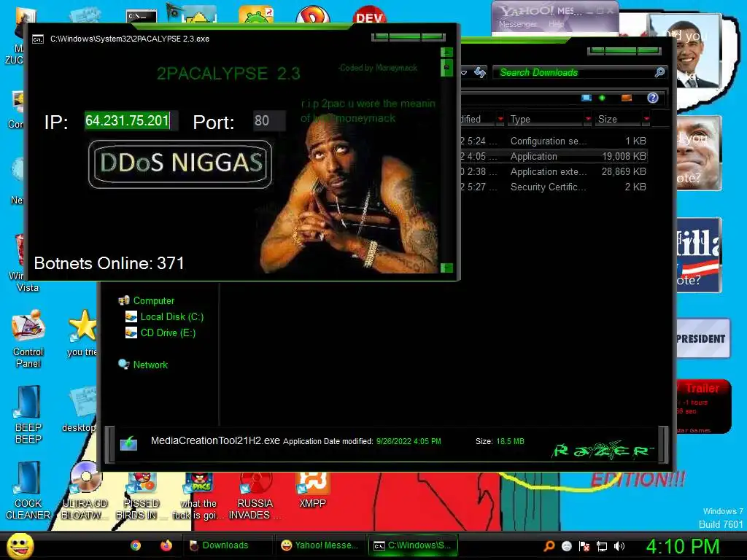
Task: Open the XMPP desktop icon
Action: [x=312, y=489]
